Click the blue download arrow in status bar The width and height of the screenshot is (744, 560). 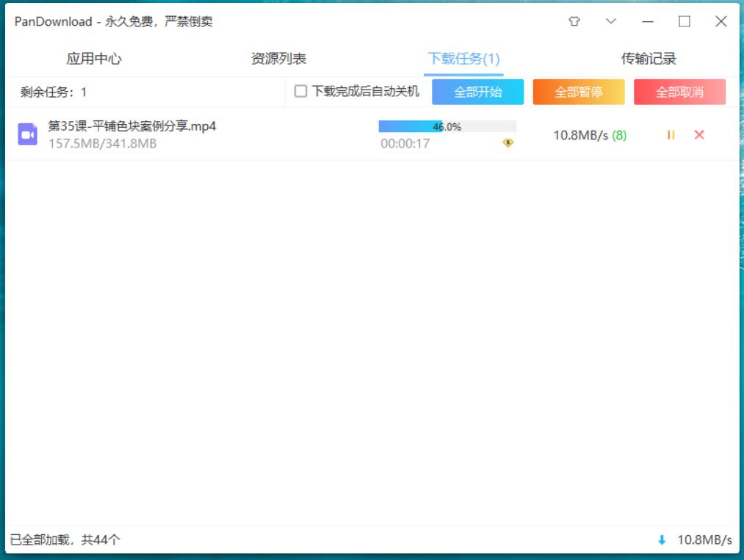662,540
